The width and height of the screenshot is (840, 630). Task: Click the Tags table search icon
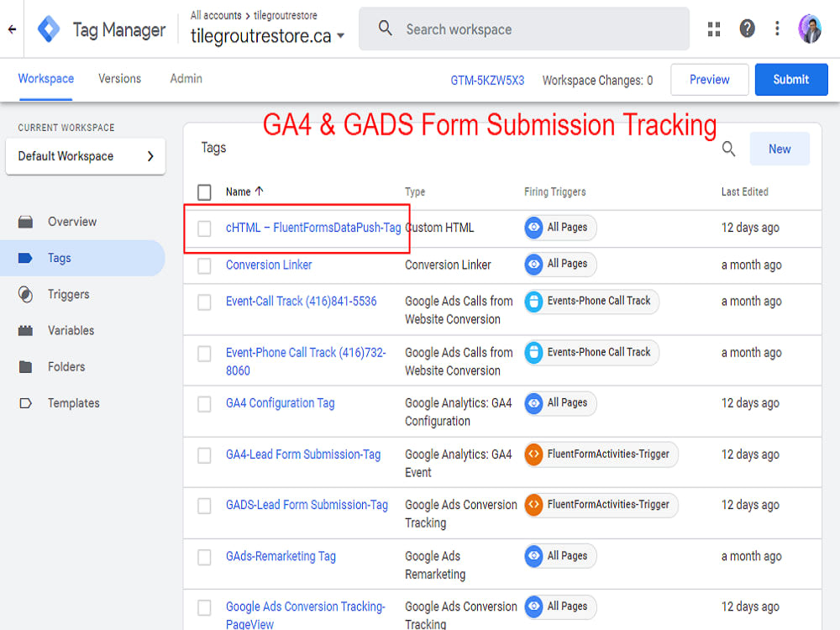click(x=728, y=149)
